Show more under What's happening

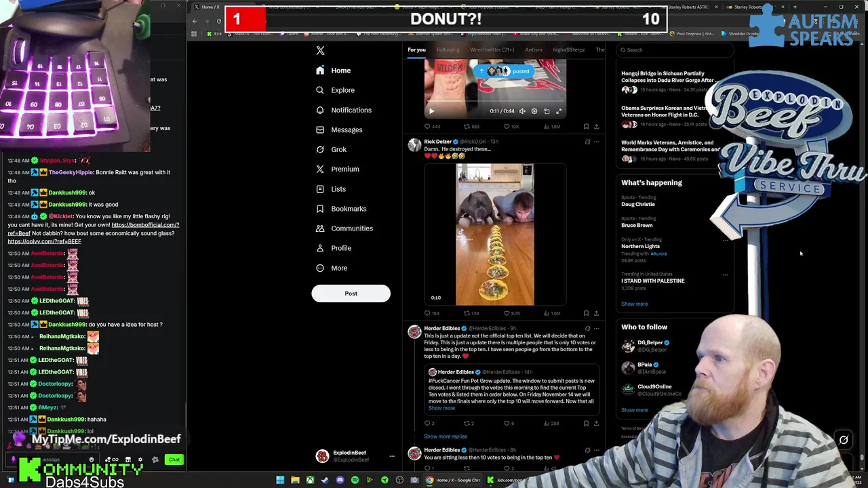[634, 304]
